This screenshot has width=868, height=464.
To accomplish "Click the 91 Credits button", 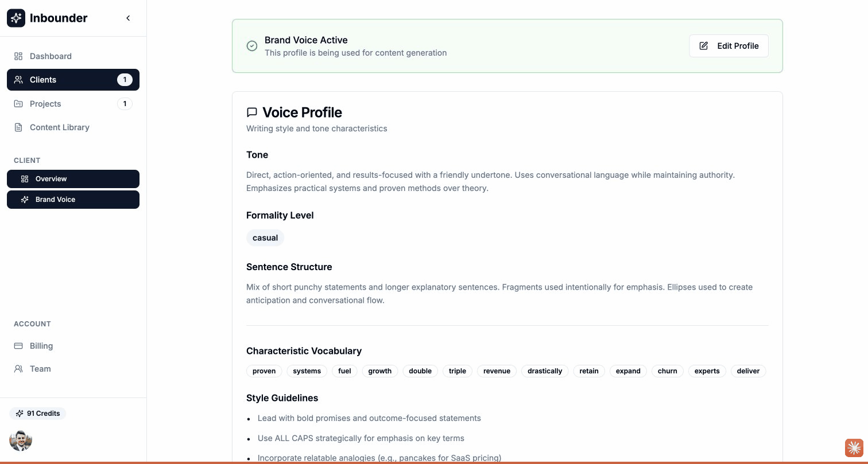I will pyautogui.click(x=38, y=413).
